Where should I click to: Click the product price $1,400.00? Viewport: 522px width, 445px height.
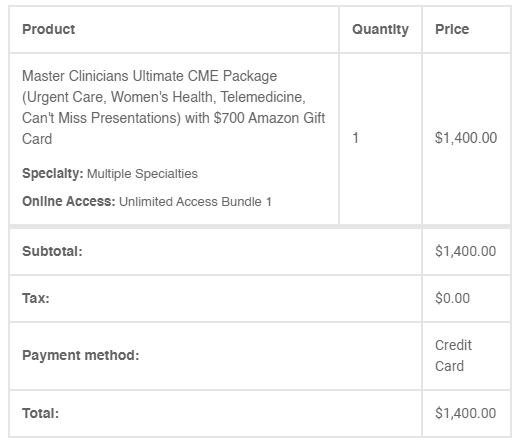click(466, 138)
